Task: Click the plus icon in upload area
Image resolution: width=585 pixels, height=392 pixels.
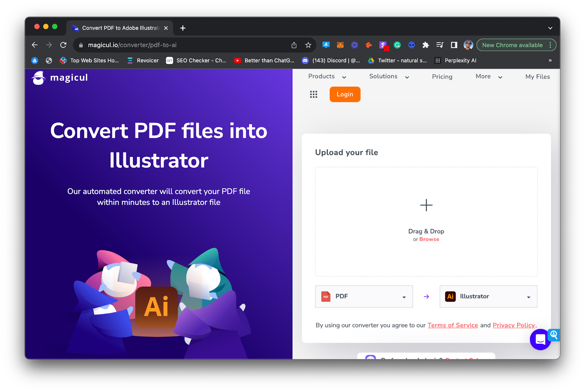Action: pos(426,205)
